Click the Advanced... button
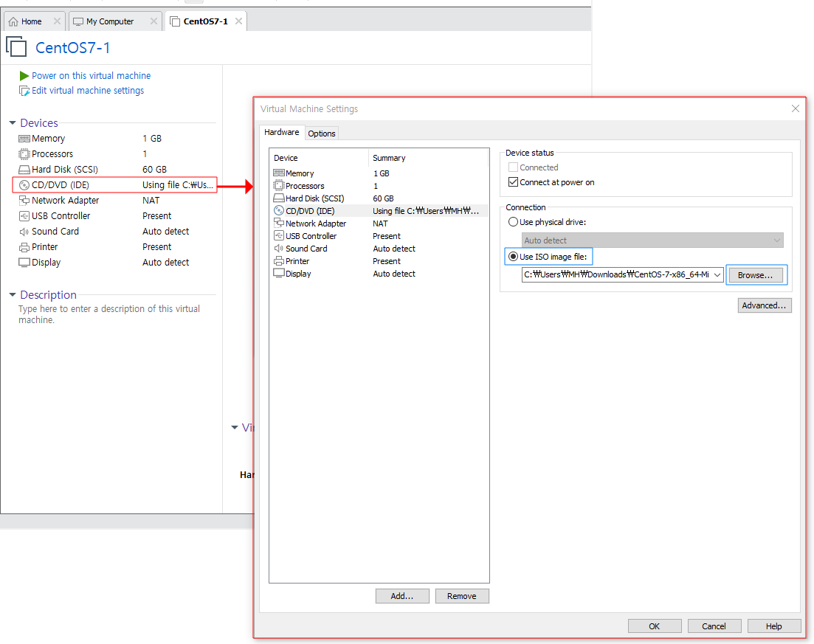 pyautogui.click(x=764, y=305)
